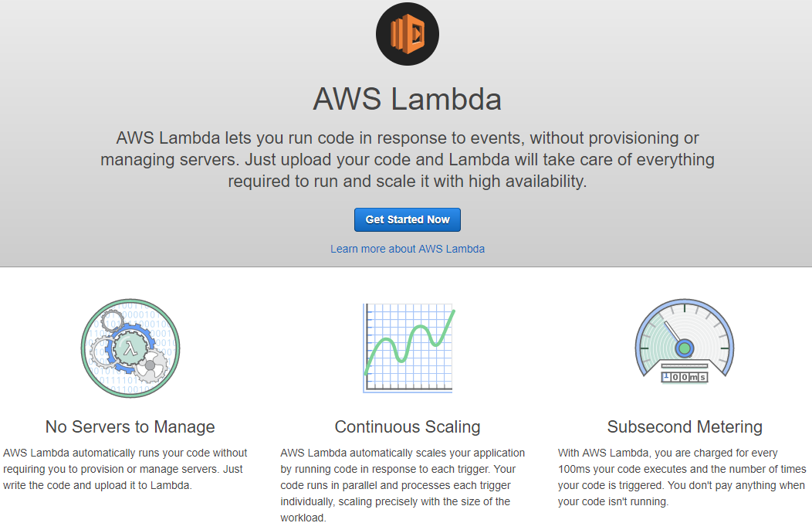Click the AWS Lambda page title
Viewport: 812px width, 523px height.
(x=407, y=100)
